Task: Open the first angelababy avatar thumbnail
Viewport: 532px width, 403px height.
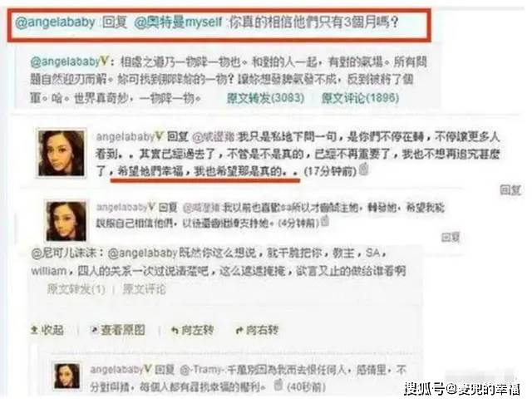Action: pyautogui.click(x=62, y=153)
